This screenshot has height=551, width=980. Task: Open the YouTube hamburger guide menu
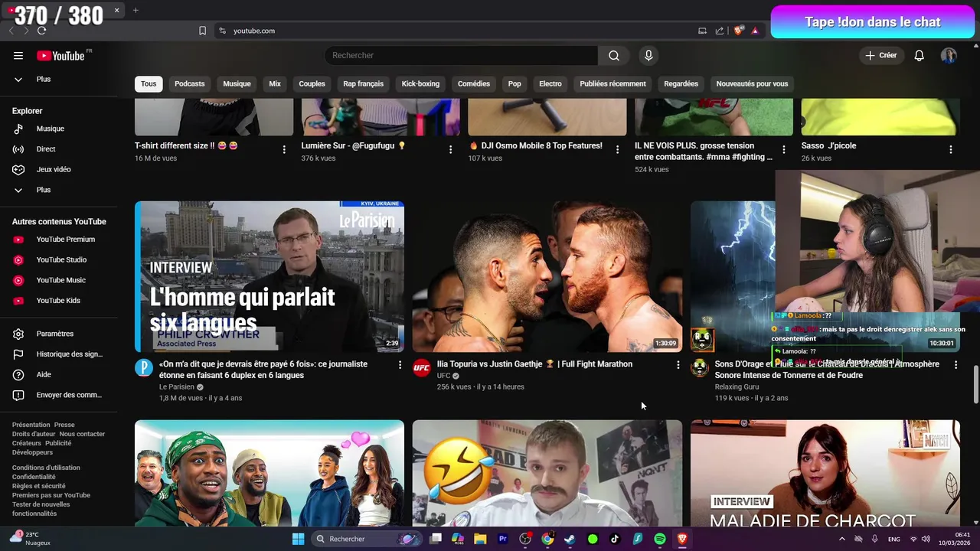pyautogui.click(x=18, y=55)
